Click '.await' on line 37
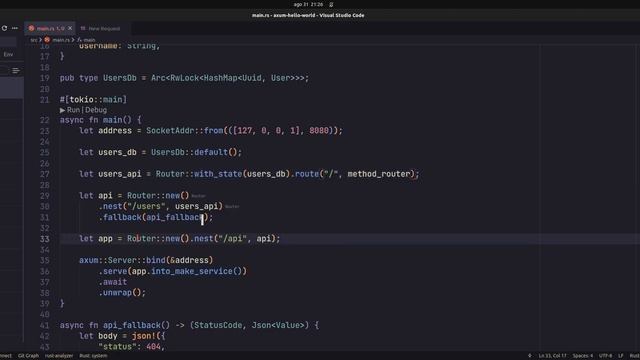Viewport: 640px width, 360px height. pos(112,282)
